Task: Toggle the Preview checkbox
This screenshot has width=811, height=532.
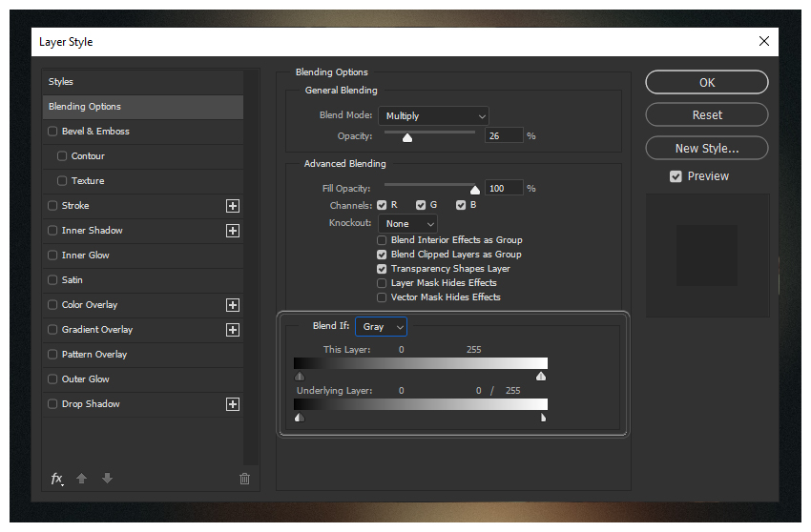Action: point(676,176)
